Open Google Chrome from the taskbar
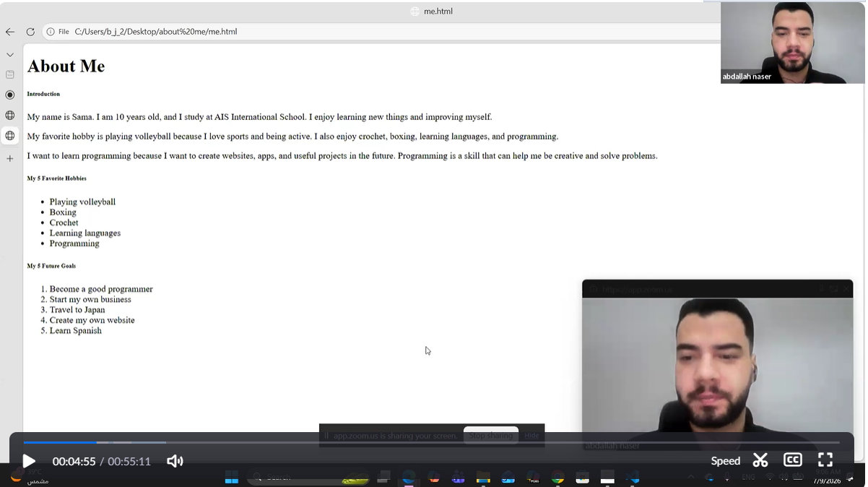The height and width of the screenshot is (487, 868). (x=557, y=477)
